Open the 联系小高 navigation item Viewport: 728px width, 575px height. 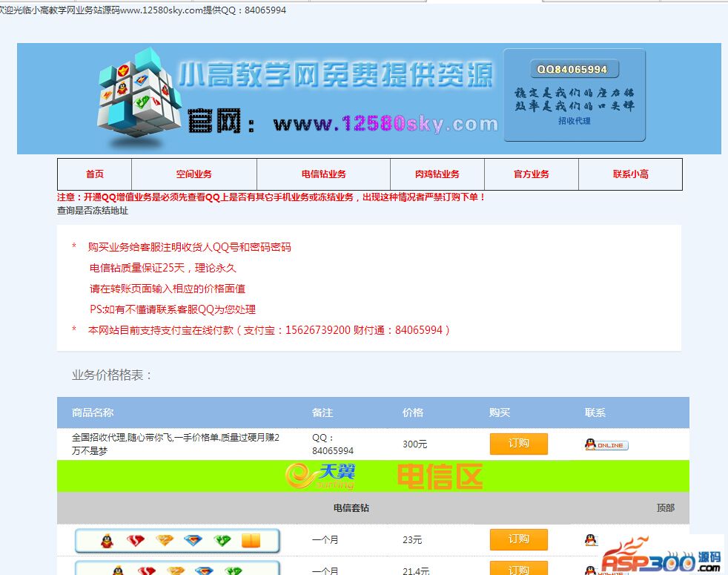click(630, 174)
